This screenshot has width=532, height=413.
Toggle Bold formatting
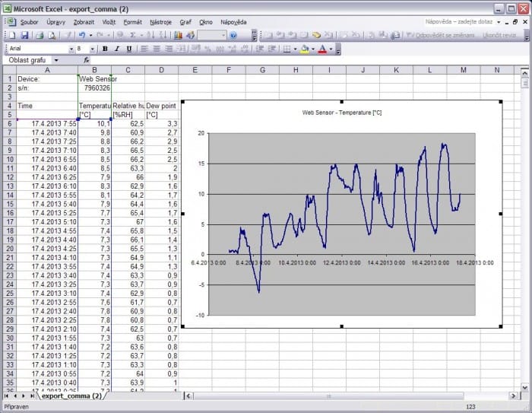click(105, 49)
